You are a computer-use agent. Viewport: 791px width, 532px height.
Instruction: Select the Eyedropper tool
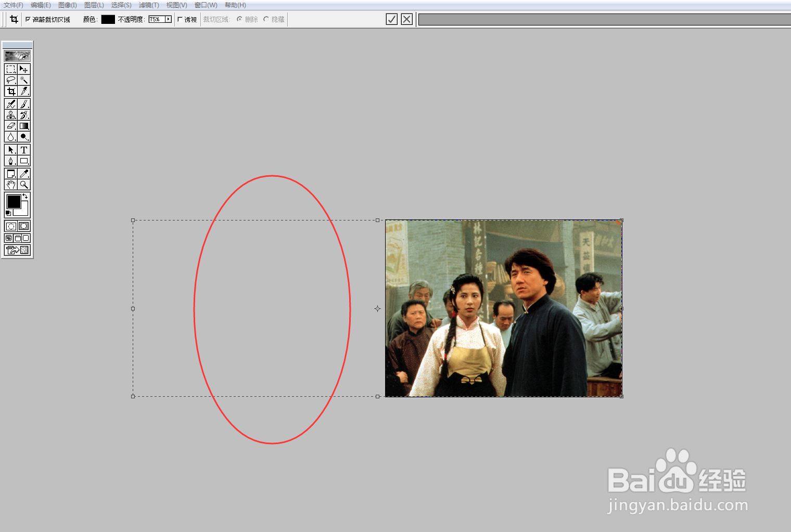tap(24, 174)
